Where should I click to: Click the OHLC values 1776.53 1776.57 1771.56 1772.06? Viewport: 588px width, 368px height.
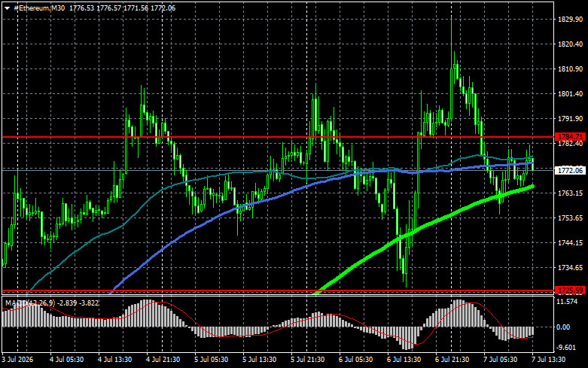point(122,8)
